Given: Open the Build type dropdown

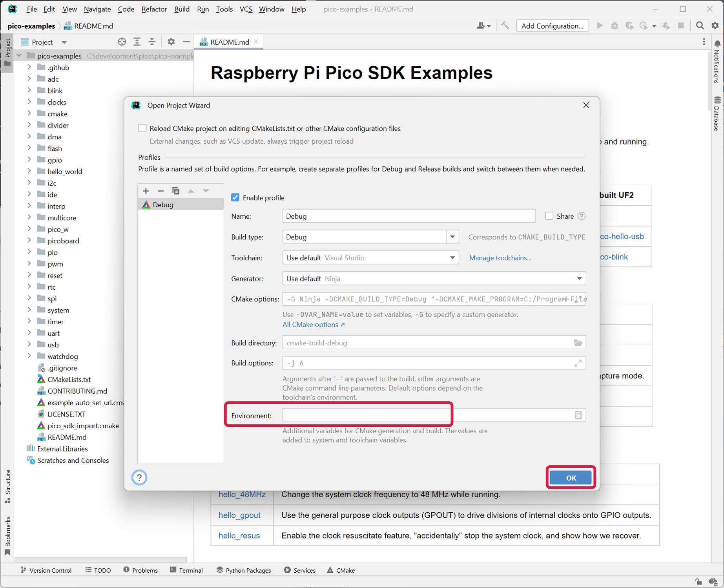Looking at the screenshot, I should pos(452,237).
